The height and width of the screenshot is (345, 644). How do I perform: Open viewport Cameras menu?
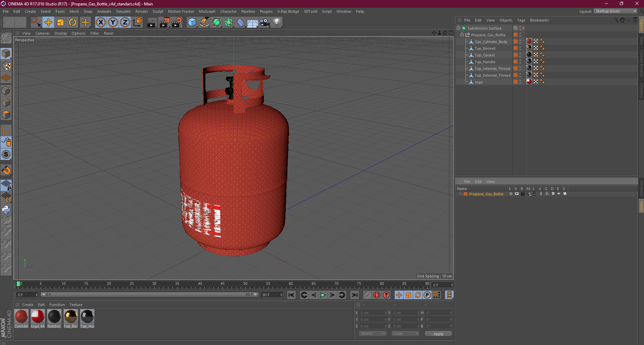[42, 33]
